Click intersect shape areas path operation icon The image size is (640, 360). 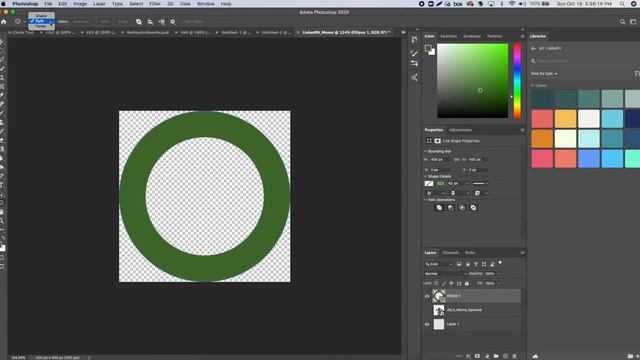(x=462, y=208)
